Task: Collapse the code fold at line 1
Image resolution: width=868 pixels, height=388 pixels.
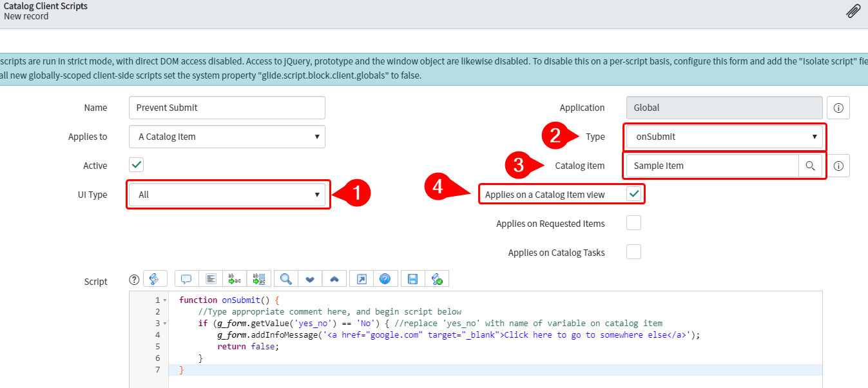Action: [165, 300]
